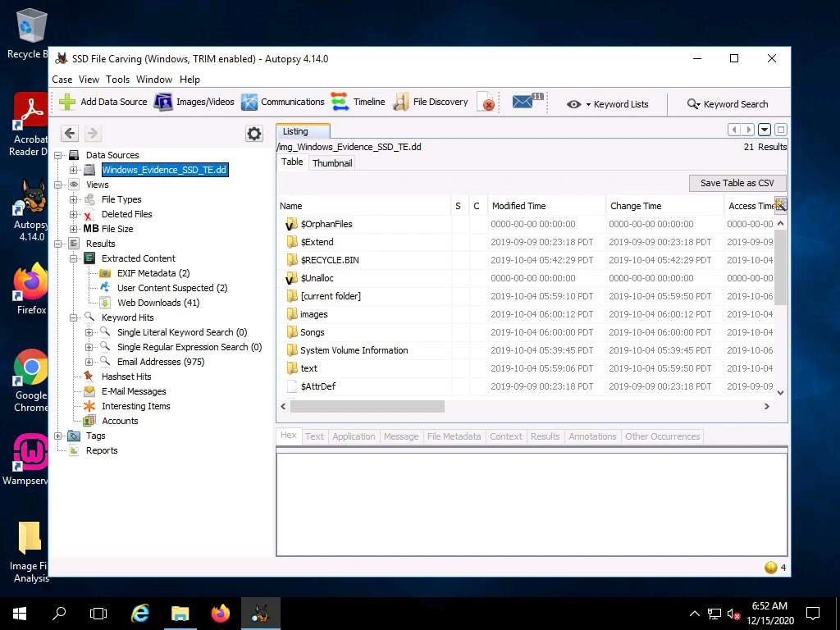Toggle Keyword Lists eye icon

pos(573,104)
